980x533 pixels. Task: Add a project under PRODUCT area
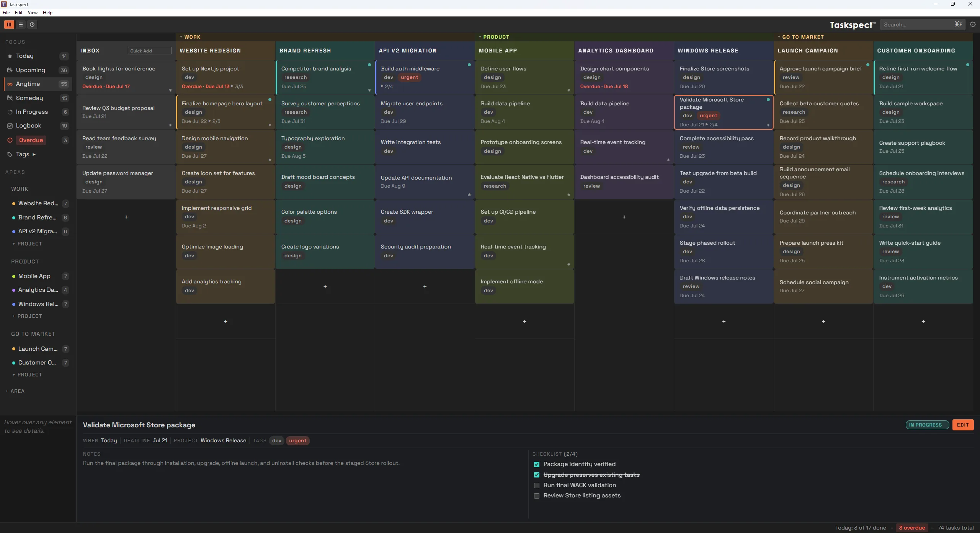click(x=27, y=316)
